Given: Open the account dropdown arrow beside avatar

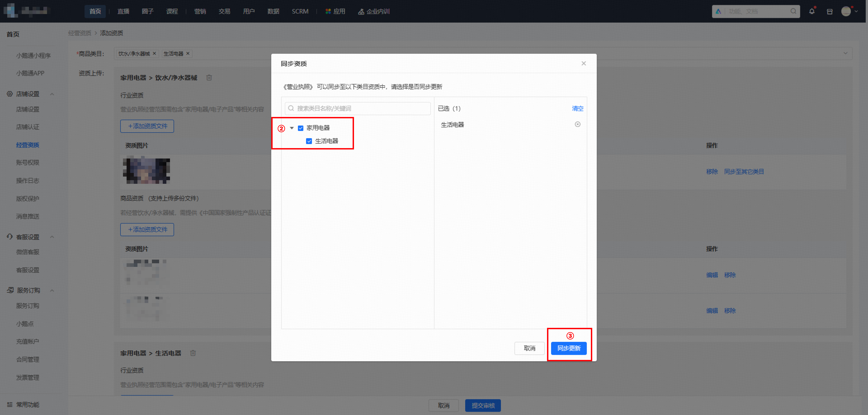Looking at the screenshot, I should (856, 11).
